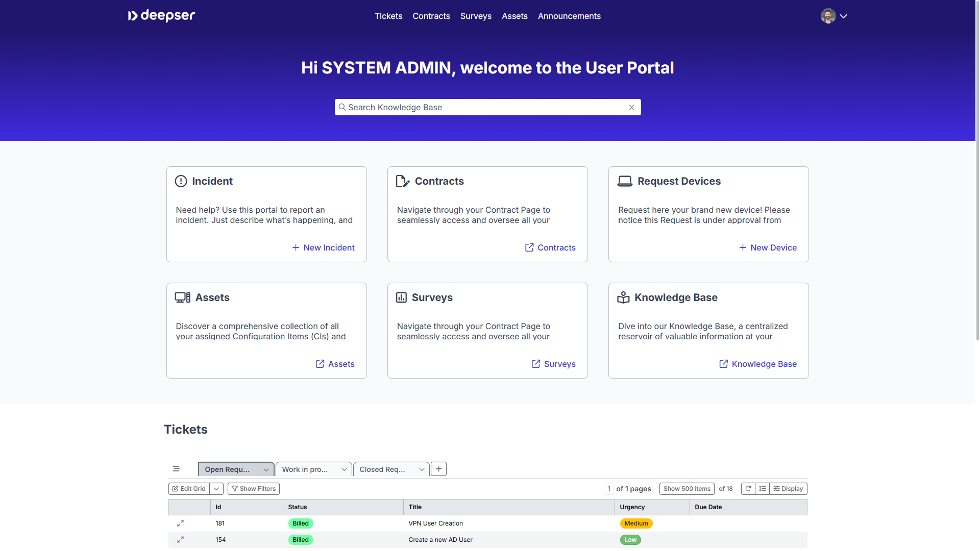Expand the Open Requests tab dropdown arrow
Image resolution: width=980 pixels, height=551 pixels.
(266, 469)
